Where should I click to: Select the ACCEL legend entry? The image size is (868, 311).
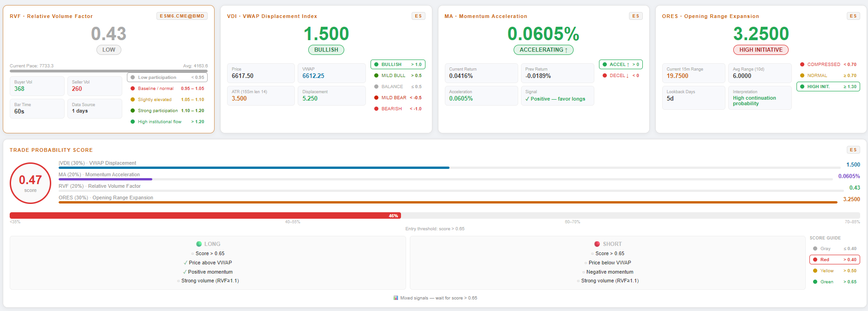coord(620,65)
